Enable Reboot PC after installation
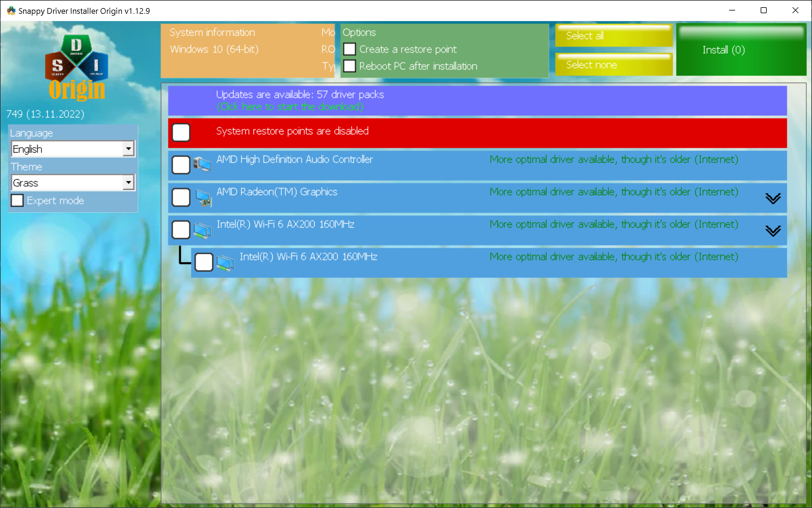The image size is (812, 508). coord(349,66)
